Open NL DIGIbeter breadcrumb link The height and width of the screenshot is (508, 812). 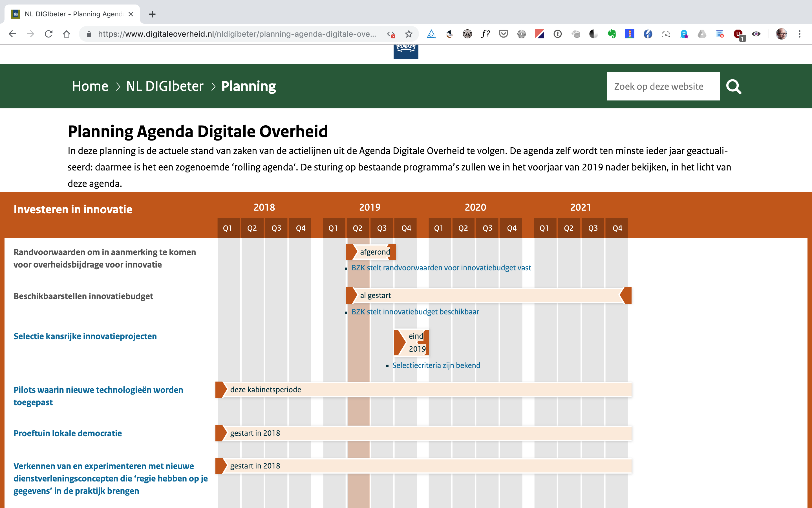165,86
